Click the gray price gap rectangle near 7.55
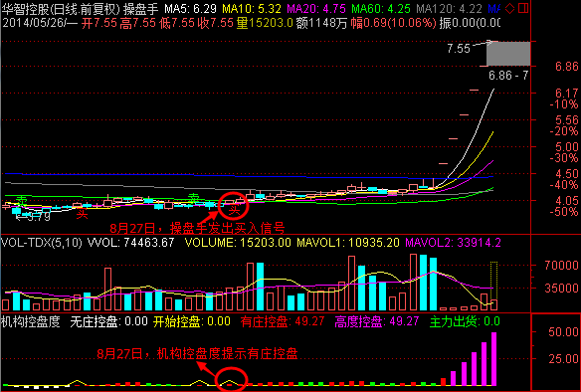The image size is (581, 392). pyautogui.click(x=508, y=54)
